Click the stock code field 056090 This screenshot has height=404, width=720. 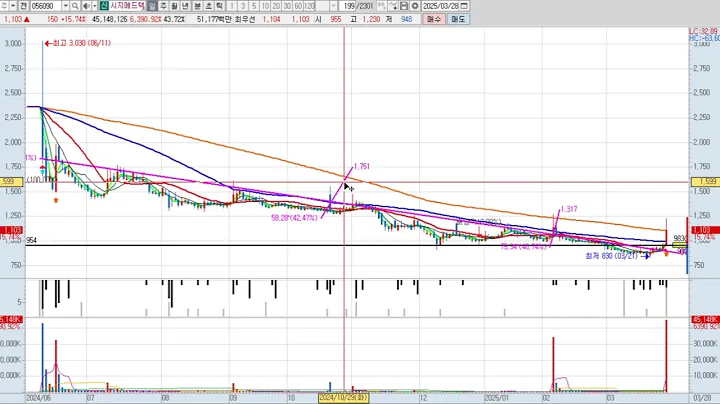(x=46, y=6)
